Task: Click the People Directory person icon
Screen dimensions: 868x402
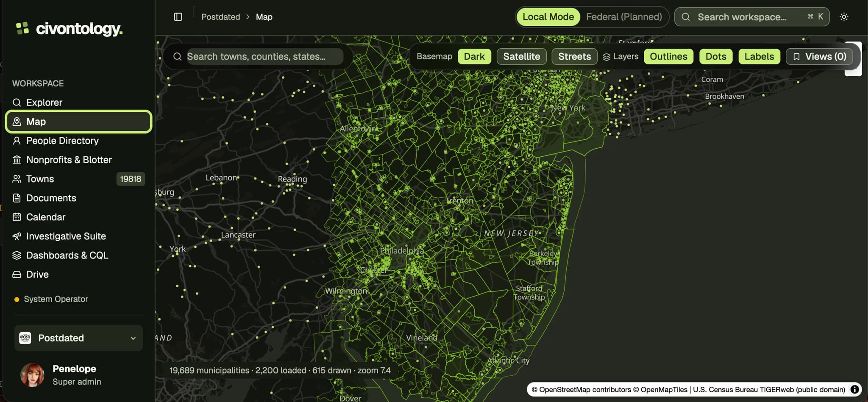Action: [17, 141]
